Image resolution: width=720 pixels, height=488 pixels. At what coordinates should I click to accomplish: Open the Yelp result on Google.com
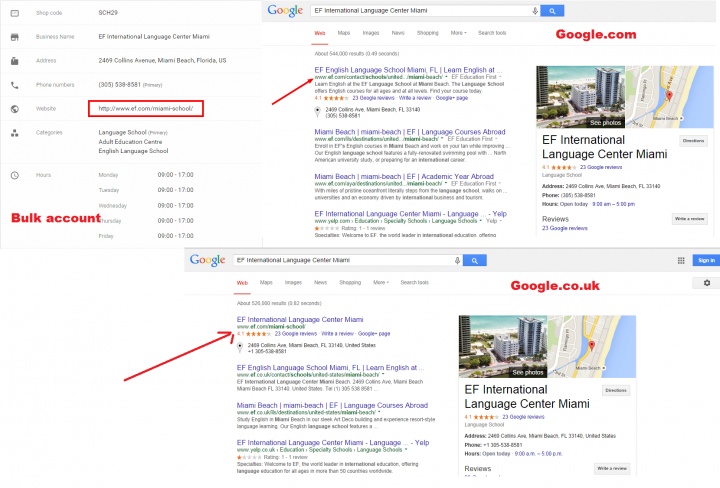411,214
